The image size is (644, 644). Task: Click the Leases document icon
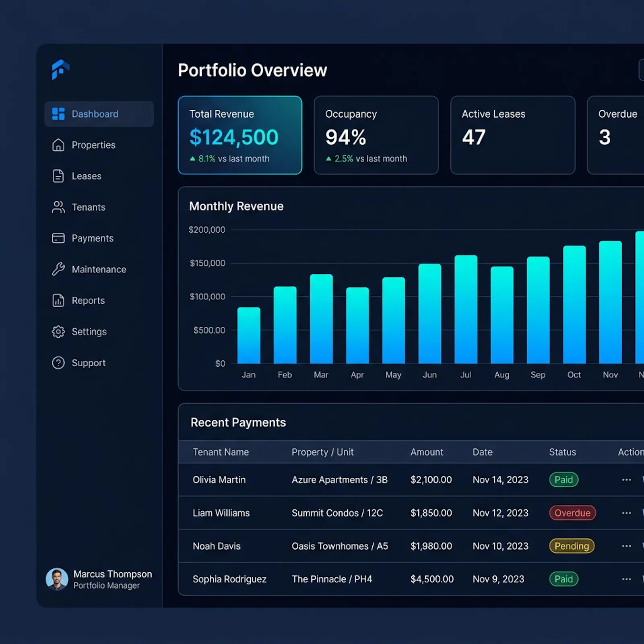pyautogui.click(x=58, y=176)
